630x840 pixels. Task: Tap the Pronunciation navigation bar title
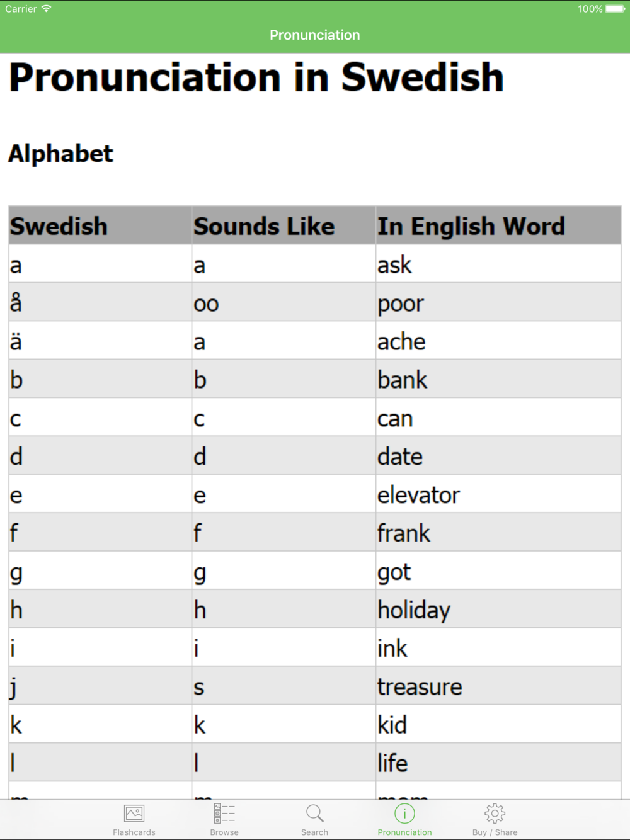pos(315,35)
